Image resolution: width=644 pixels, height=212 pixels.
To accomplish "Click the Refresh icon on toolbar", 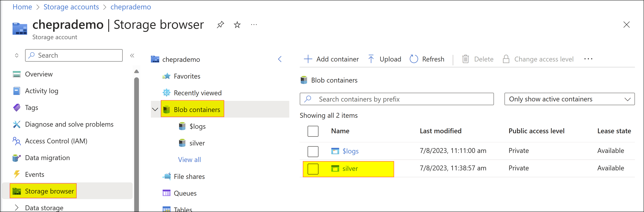I will pos(414,59).
